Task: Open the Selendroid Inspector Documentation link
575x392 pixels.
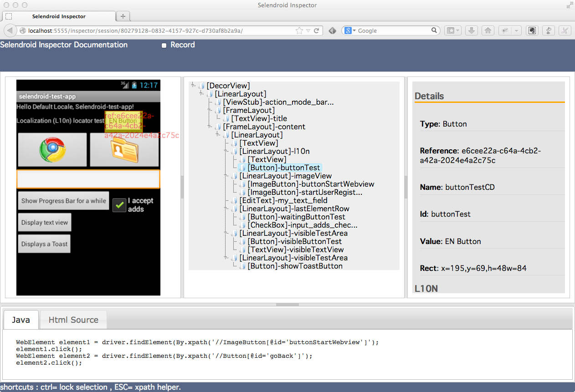Action: click(63, 45)
